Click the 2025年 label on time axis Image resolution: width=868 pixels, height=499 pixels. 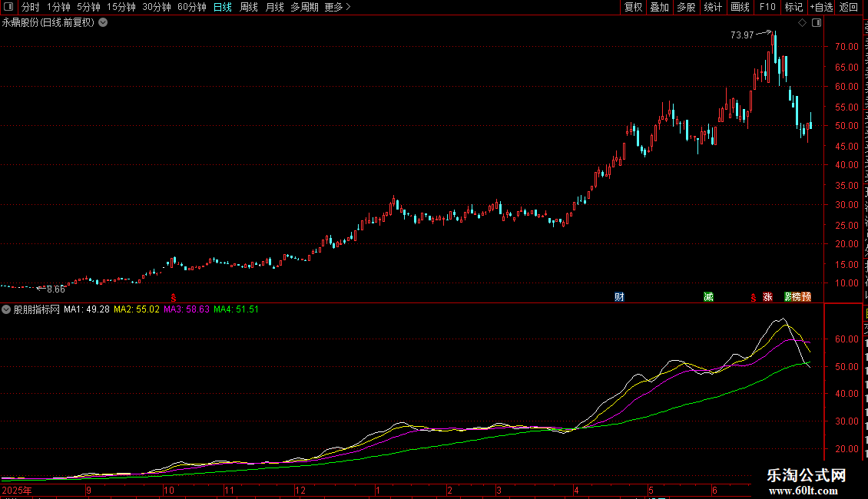coord(17,490)
